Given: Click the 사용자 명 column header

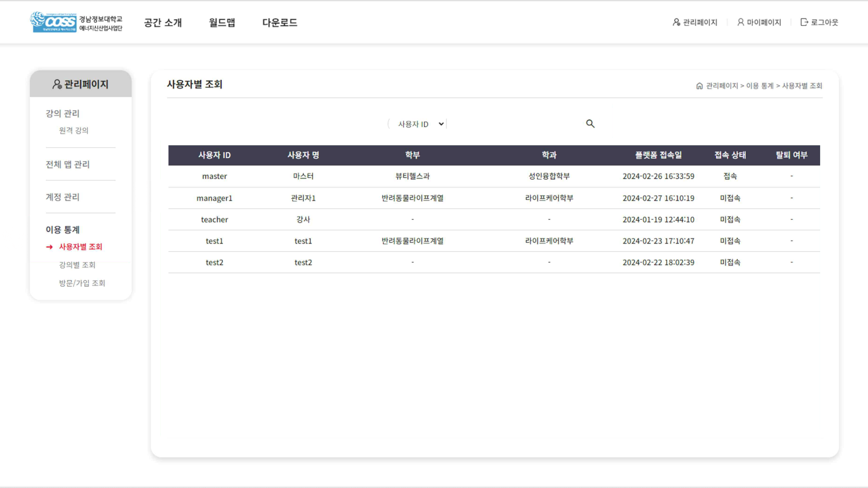Looking at the screenshot, I should tap(303, 155).
